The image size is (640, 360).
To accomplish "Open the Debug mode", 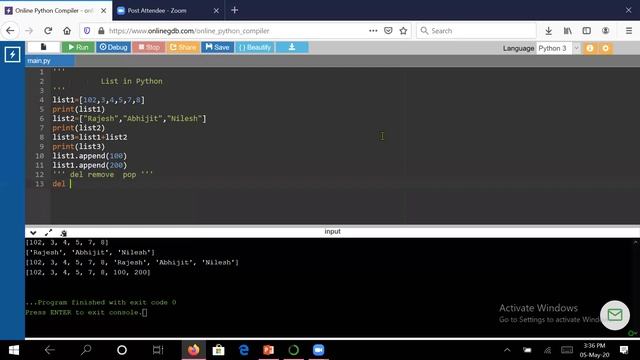I will click(113, 47).
